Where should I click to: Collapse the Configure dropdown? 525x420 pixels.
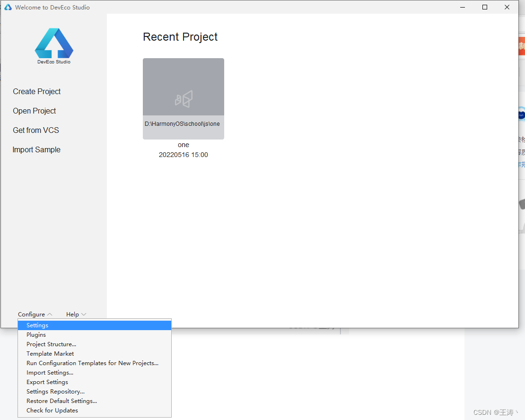click(35, 314)
